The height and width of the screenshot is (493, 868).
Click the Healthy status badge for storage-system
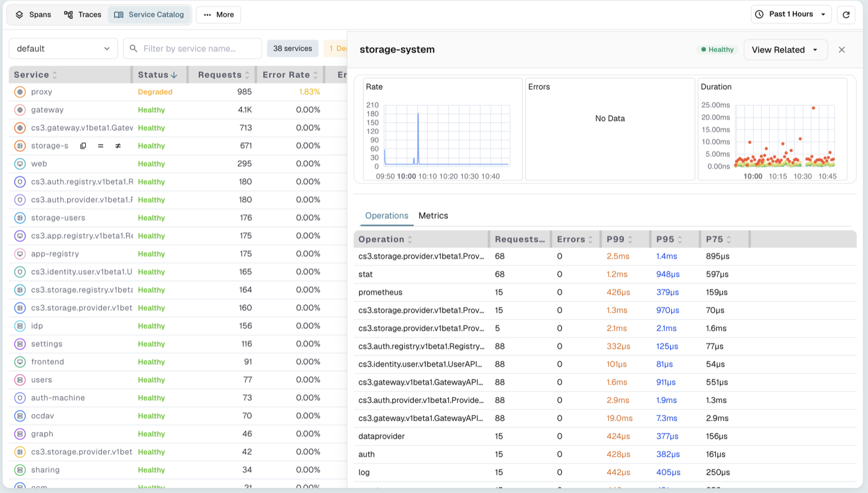pyautogui.click(x=717, y=49)
